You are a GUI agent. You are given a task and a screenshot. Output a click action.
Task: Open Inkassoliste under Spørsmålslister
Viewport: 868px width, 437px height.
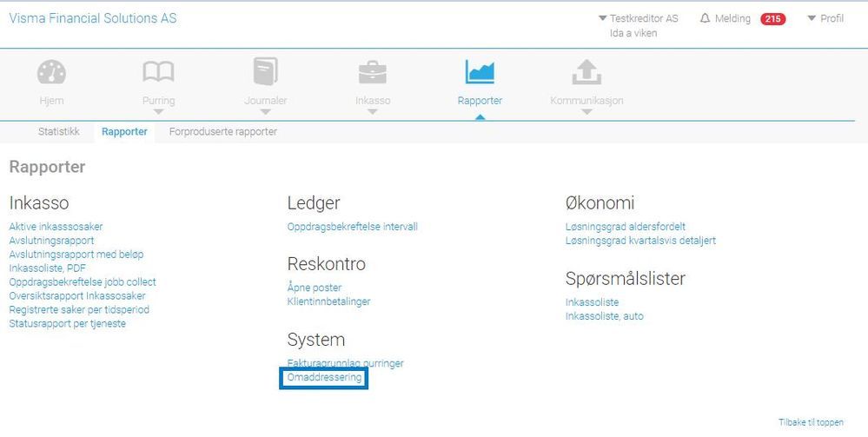593,302
